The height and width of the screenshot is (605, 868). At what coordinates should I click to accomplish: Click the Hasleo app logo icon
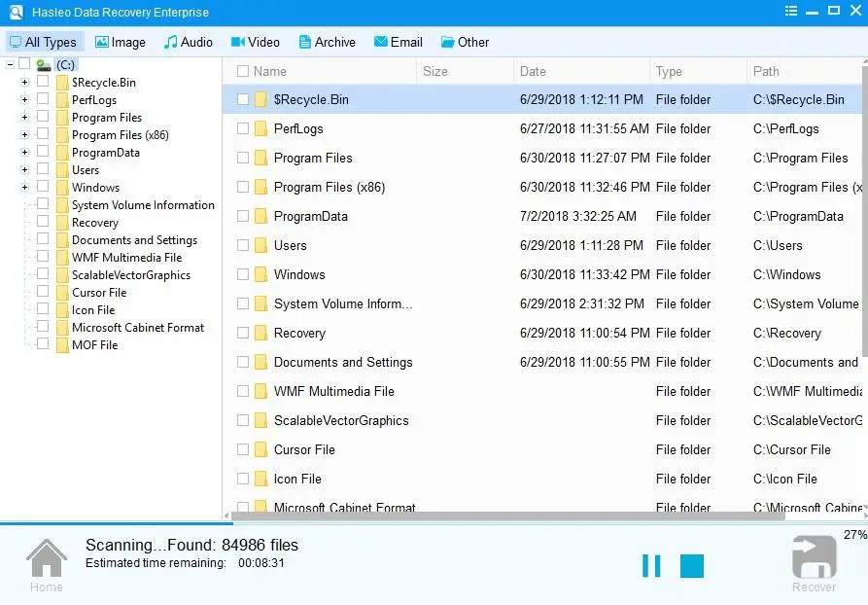click(17, 12)
